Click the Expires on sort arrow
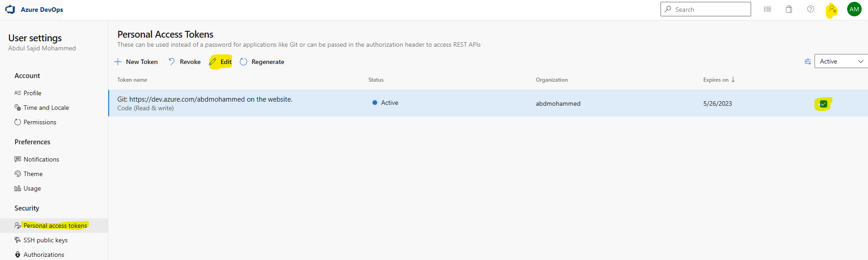 (733, 79)
